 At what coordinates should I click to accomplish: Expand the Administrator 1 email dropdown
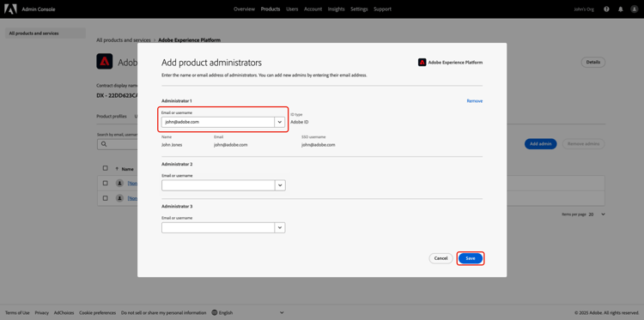[280, 122]
